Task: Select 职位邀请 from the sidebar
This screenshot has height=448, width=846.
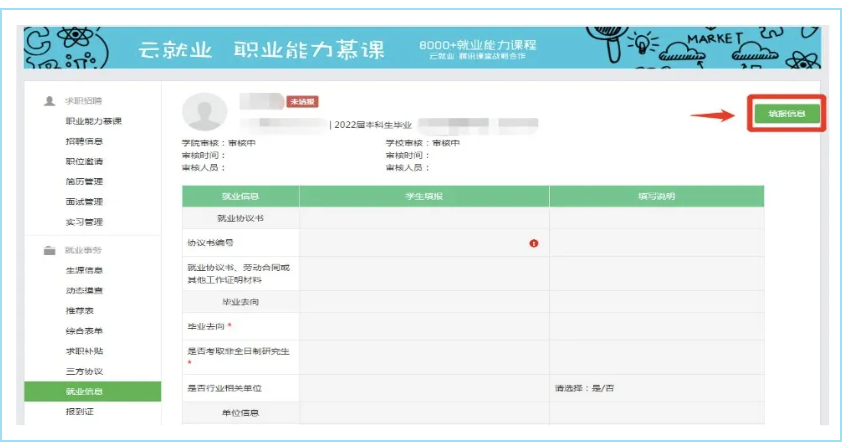Action: (x=84, y=161)
